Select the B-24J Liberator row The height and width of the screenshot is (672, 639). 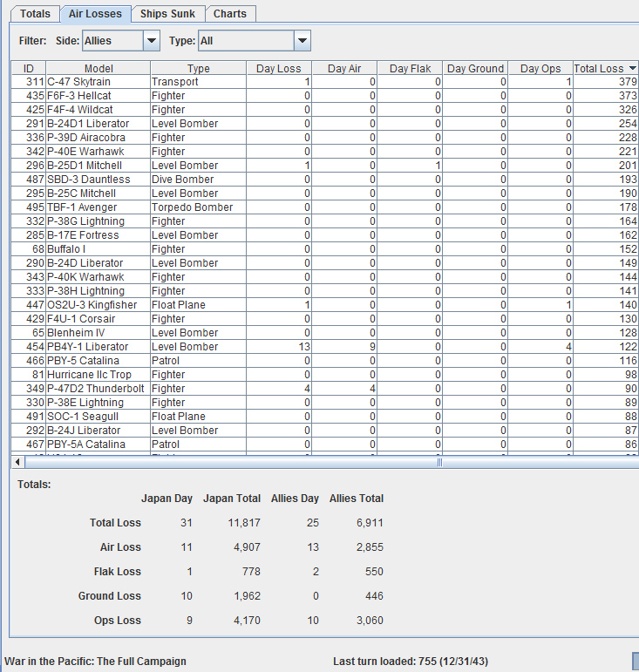coord(325,431)
